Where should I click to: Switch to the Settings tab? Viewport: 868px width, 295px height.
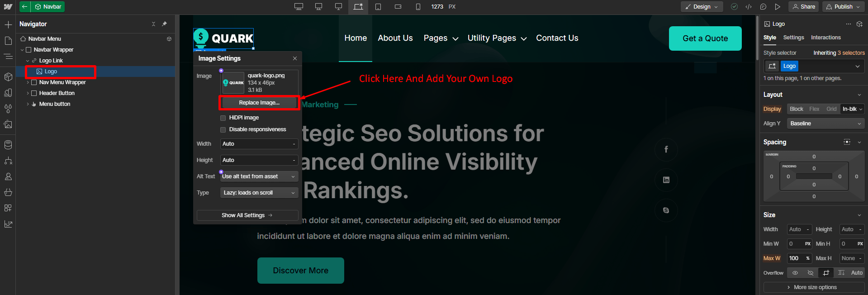pos(793,38)
